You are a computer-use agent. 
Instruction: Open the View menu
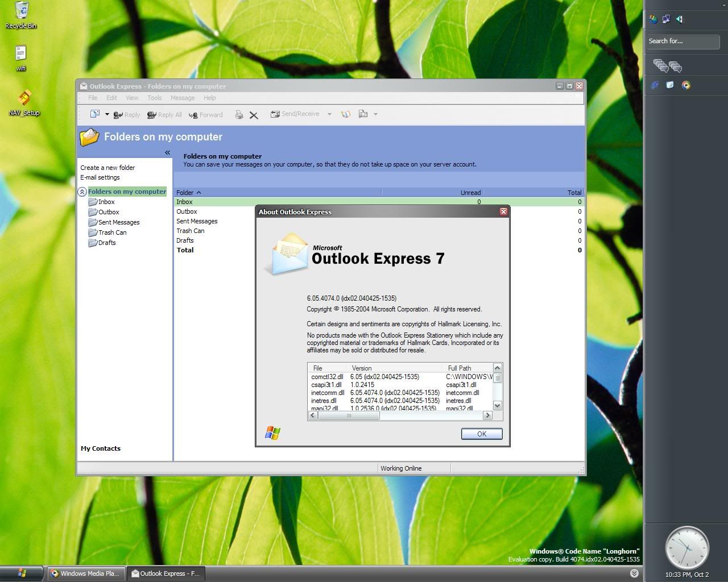click(132, 98)
